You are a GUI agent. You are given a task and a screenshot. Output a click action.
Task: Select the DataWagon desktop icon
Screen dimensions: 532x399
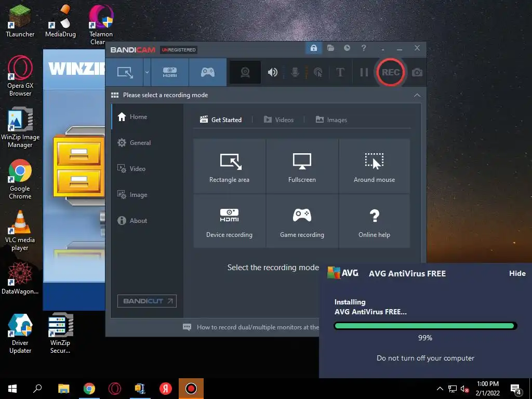coord(20,278)
